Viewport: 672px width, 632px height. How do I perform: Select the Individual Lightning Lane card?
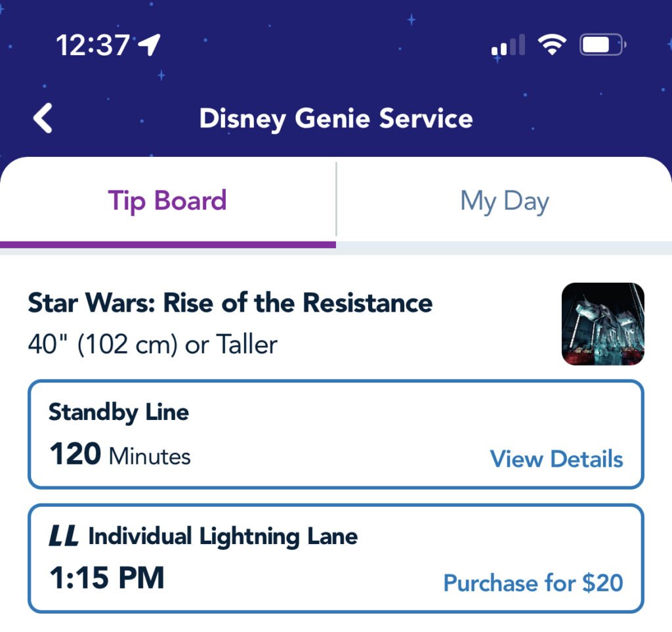coord(336,558)
